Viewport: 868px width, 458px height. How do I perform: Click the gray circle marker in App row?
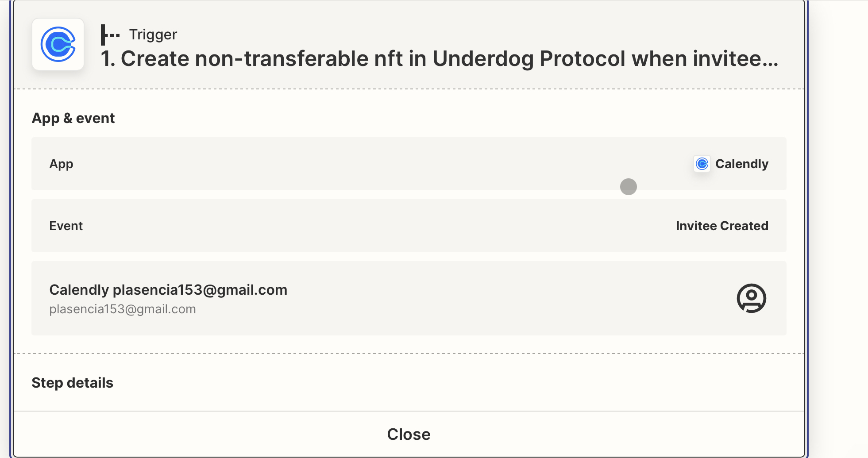(x=628, y=187)
